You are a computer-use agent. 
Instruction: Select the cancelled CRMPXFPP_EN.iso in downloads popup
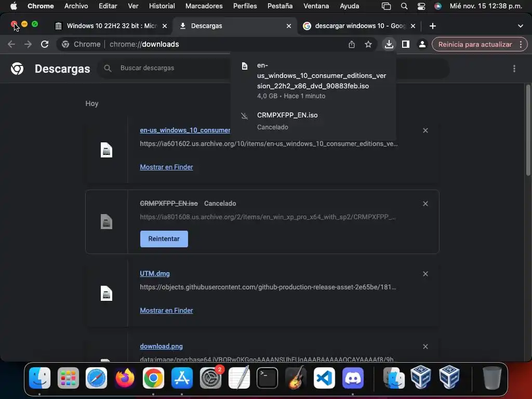tap(313, 121)
